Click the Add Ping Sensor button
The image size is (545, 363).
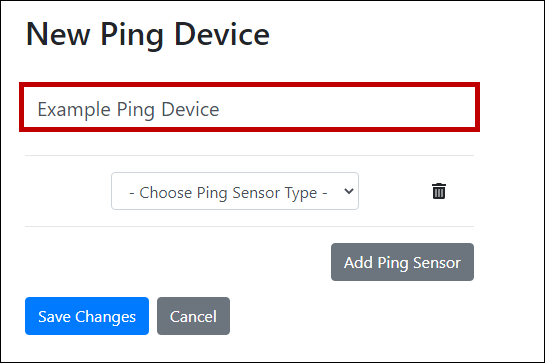pyautogui.click(x=402, y=262)
